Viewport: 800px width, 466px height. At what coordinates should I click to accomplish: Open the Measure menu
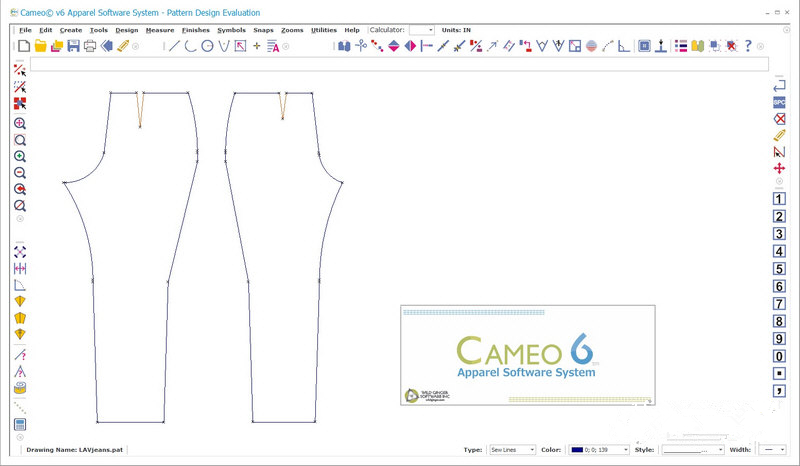[x=160, y=30]
